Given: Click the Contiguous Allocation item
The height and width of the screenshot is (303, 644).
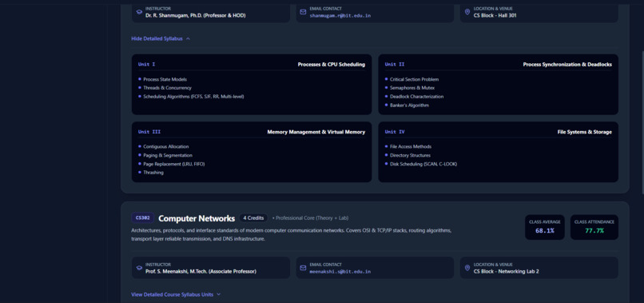Looking at the screenshot, I should [x=166, y=146].
